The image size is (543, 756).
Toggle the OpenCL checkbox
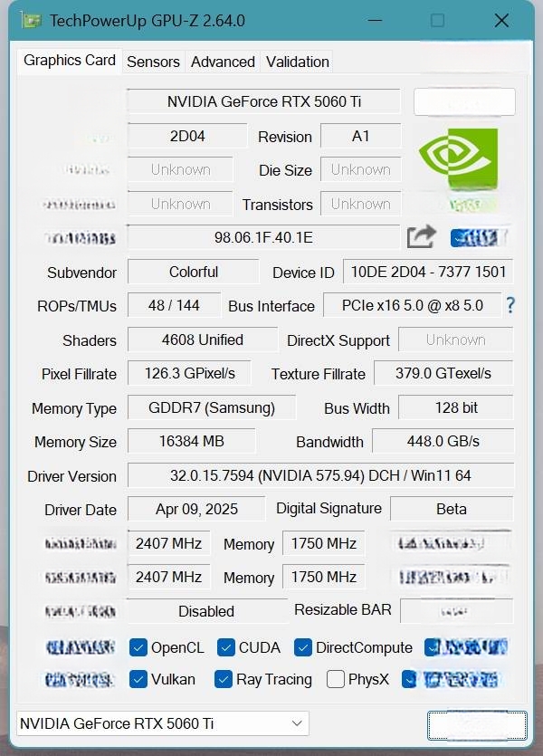138,647
